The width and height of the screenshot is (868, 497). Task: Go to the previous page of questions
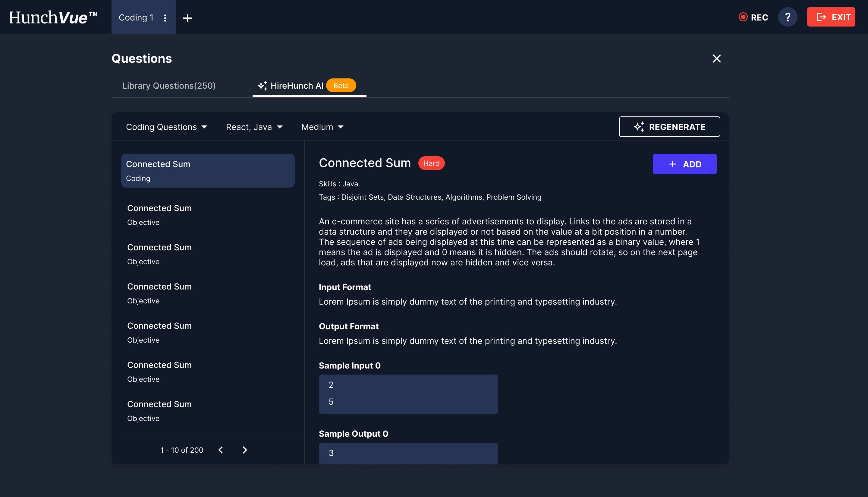click(221, 450)
